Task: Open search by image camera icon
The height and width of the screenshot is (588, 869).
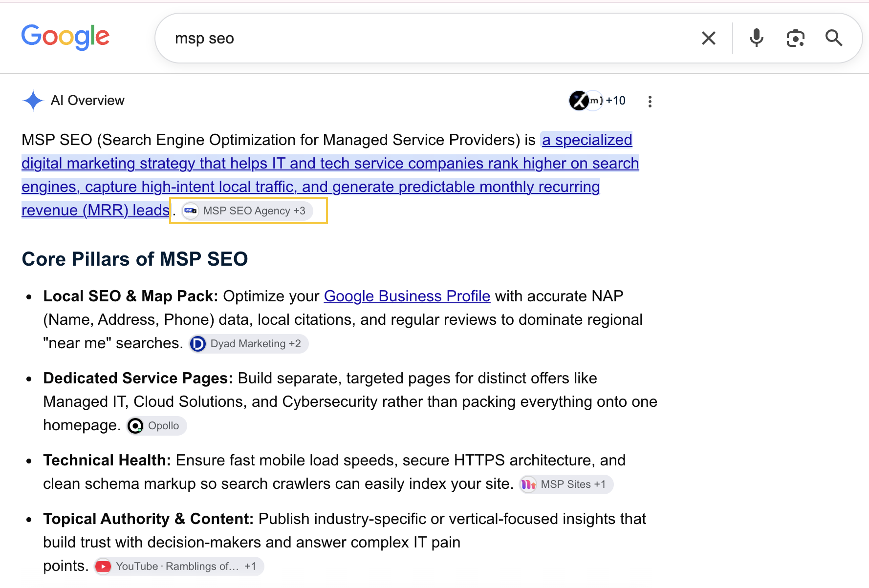Action: [x=795, y=38]
